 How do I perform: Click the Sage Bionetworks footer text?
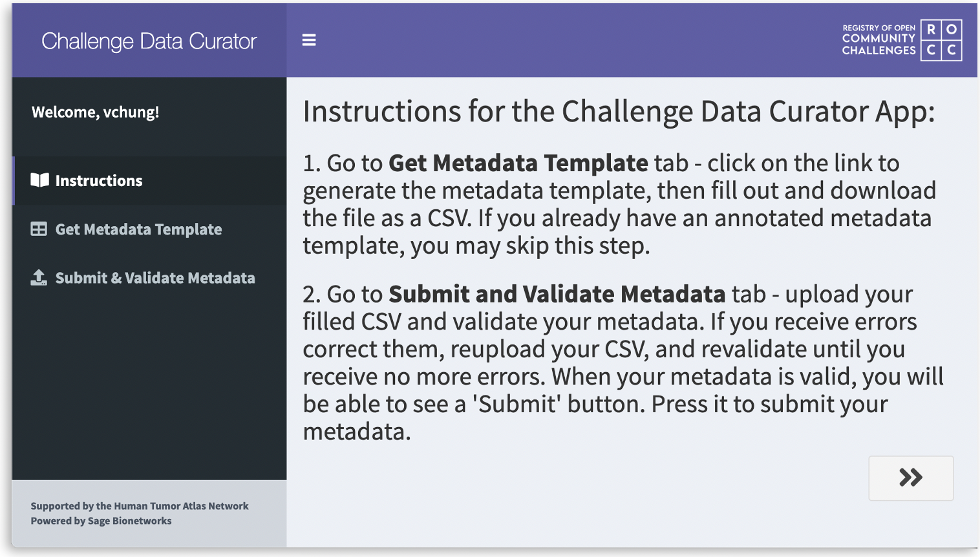[x=101, y=521]
